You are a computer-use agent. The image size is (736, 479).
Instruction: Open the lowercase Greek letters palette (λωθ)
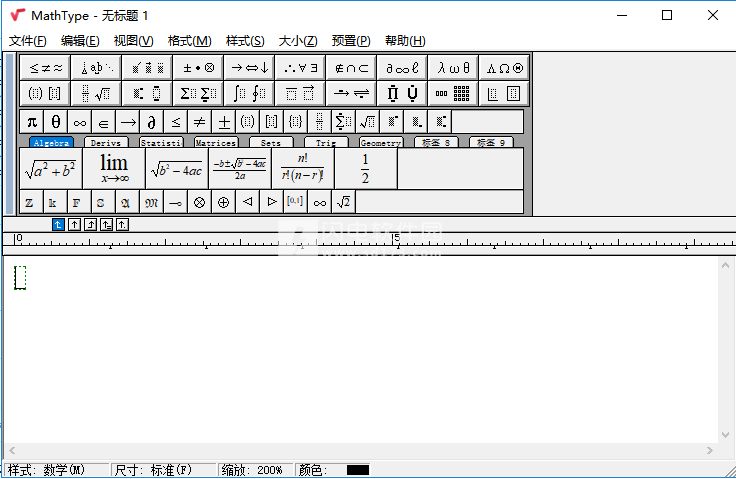point(453,68)
